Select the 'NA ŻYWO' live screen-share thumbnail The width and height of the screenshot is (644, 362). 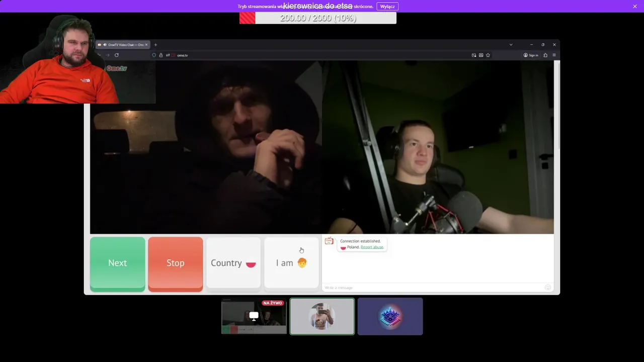pos(254,316)
